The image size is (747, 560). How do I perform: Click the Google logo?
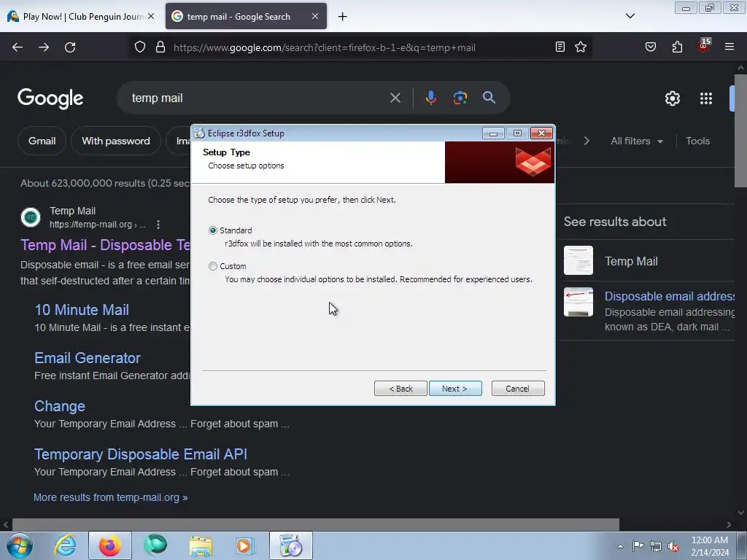pos(50,98)
